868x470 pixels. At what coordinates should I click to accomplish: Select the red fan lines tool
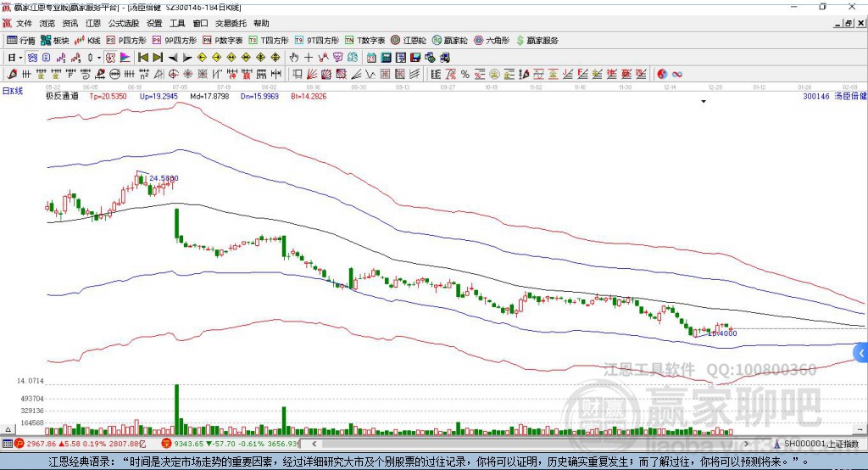point(312,75)
